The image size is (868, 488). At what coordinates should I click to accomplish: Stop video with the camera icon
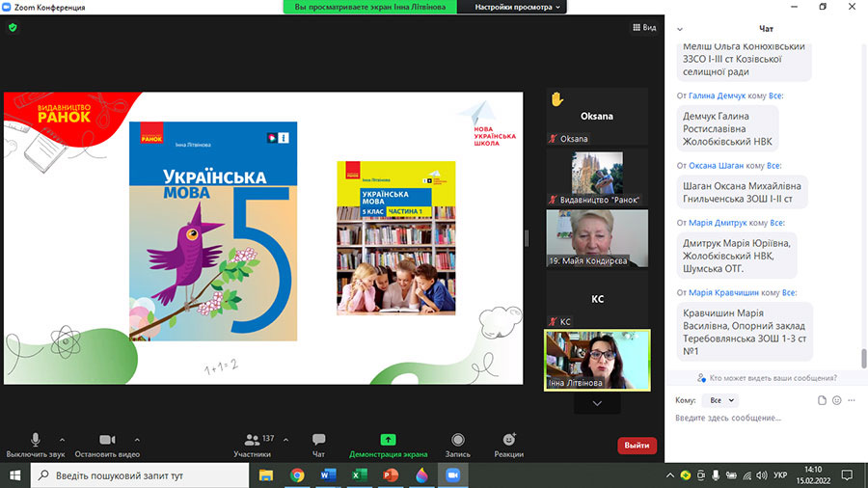[x=107, y=440]
